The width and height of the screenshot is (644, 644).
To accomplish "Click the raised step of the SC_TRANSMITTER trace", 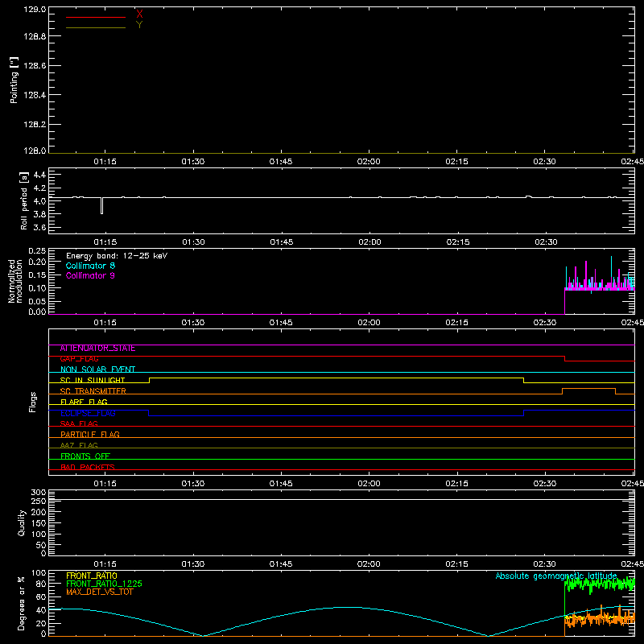I will [588, 389].
